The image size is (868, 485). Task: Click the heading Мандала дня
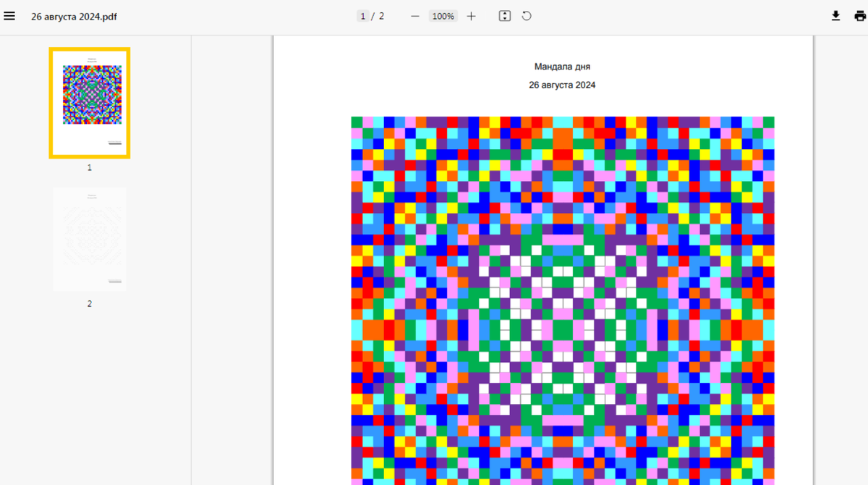[x=562, y=67]
